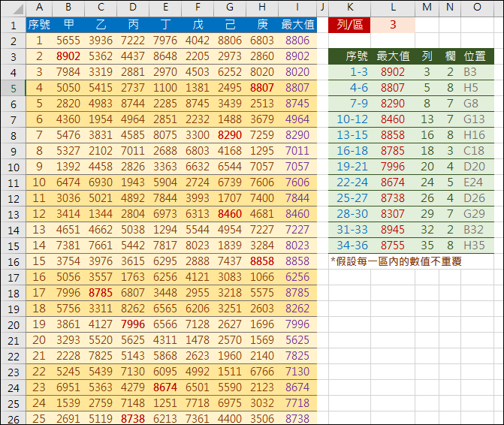Image resolution: width=504 pixels, height=425 pixels.
Task: Click cell with value 7825 in column C
Action: [x=101, y=356]
